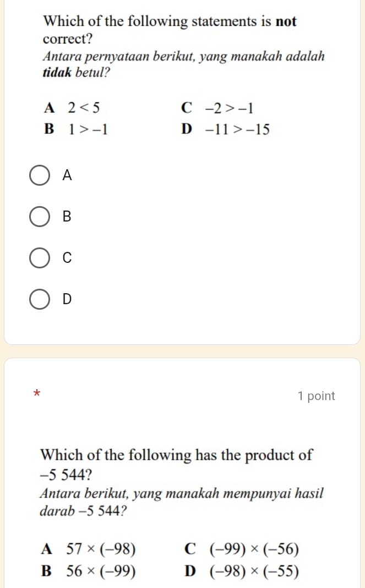
Task: Click the '1 point' label on the second question
Action: 316,396
